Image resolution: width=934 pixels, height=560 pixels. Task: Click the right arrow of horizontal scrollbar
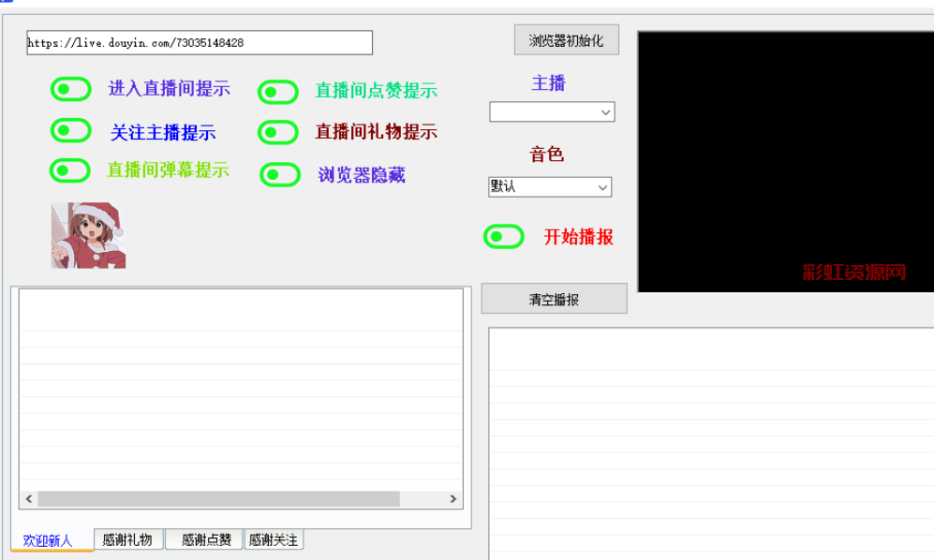coord(452,499)
